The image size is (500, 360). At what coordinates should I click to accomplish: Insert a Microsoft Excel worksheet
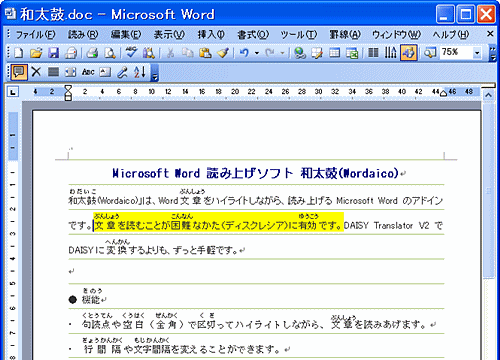(352, 53)
